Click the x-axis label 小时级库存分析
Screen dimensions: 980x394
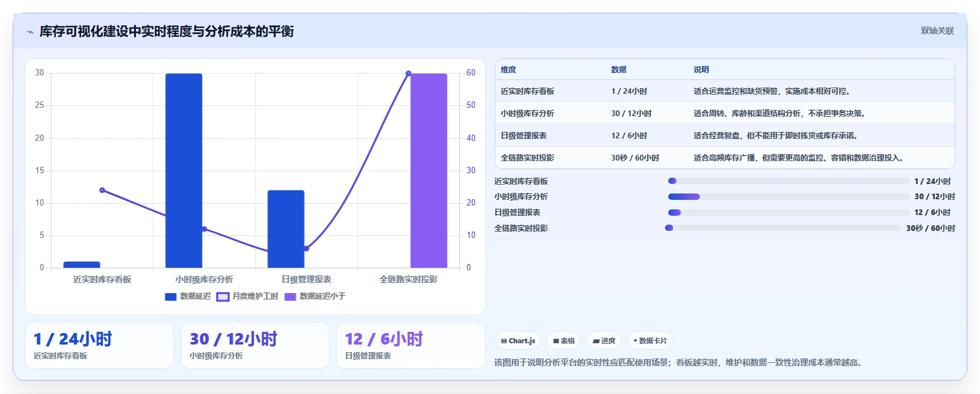pos(204,279)
